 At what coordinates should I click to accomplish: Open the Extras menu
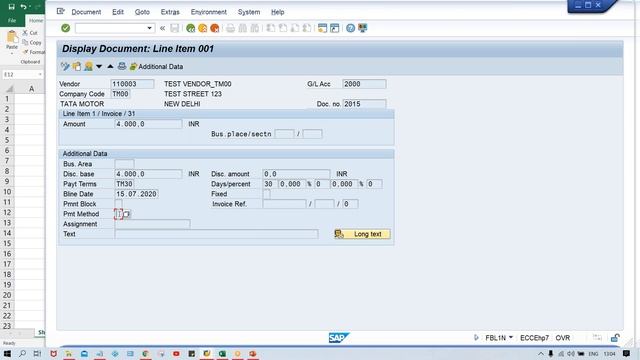[x=170, y=12]
